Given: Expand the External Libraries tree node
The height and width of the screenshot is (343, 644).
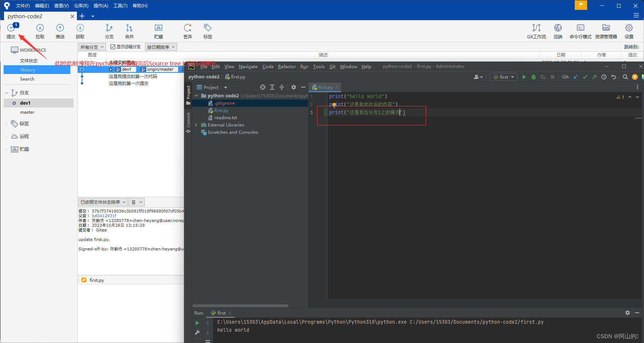Looking at the screenshot, I should (196, 125).
